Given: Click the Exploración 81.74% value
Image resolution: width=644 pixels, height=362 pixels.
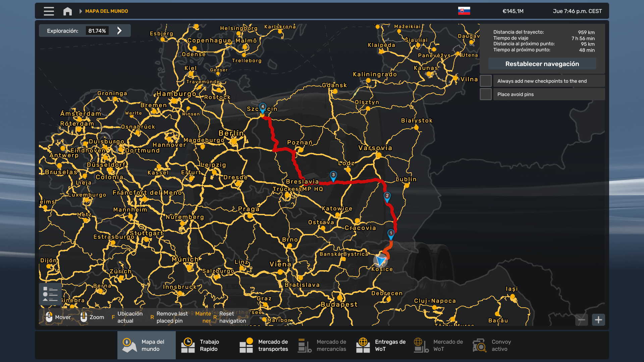Looking at the screenshot, I should pyautogui.click(x=97, y=31).
